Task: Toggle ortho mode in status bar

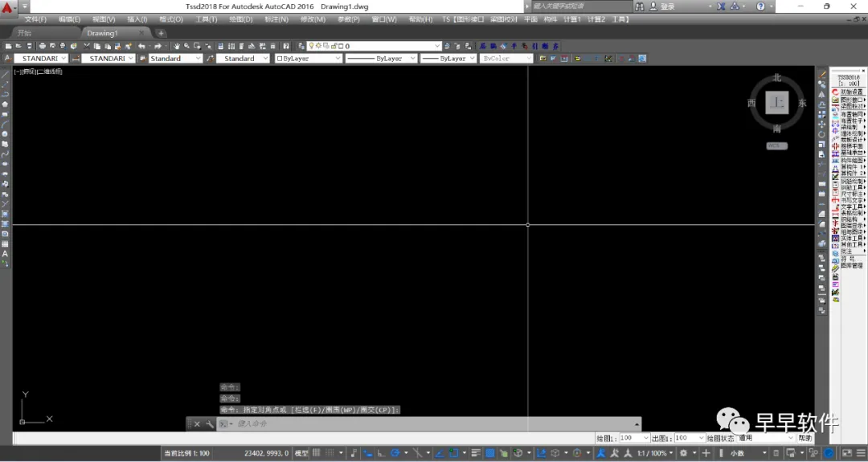Action: (x=382, y=453)
